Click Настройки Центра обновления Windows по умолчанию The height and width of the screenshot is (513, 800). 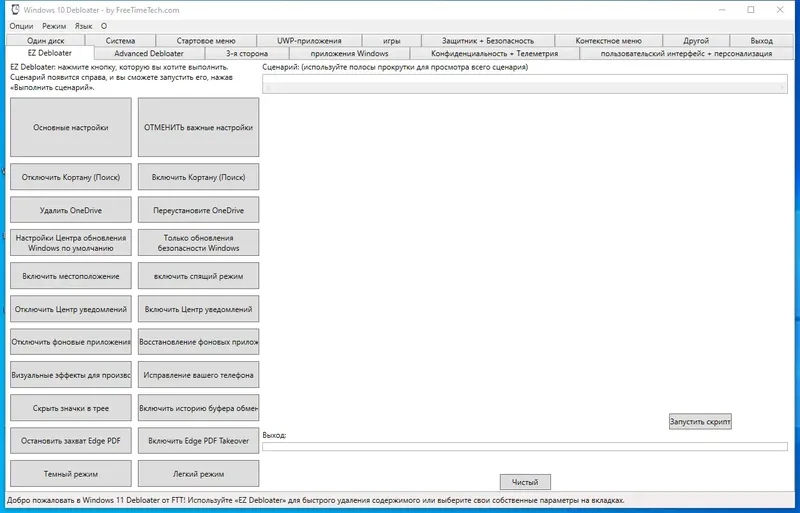point(71,242)
